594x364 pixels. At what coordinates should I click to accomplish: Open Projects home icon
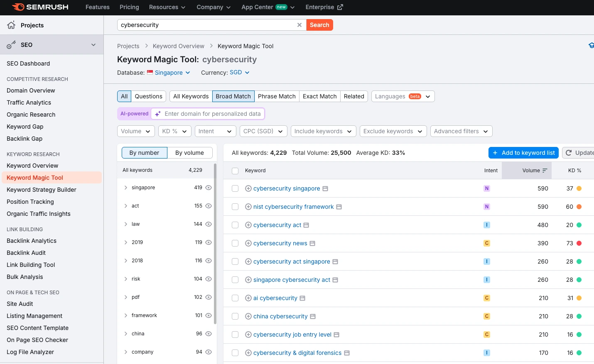coord(11,25)
